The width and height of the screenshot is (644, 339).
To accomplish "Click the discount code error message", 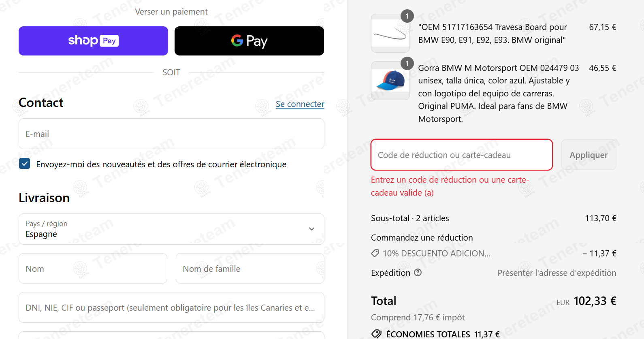I will coord(450,186).
